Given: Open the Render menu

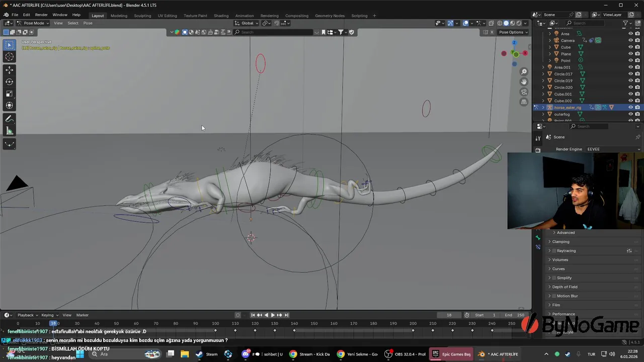Looking at the screenshot, I should click(41, 15).
